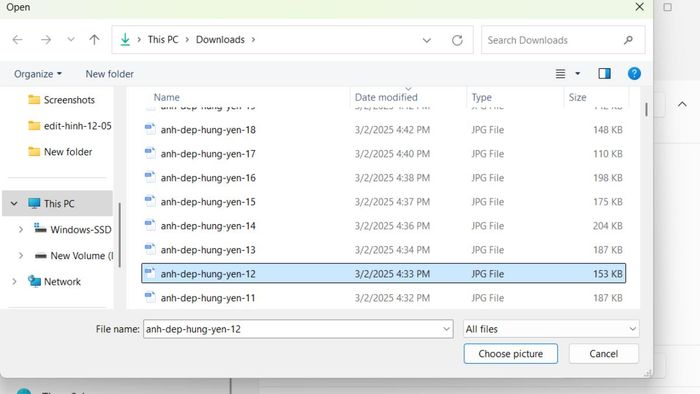Click JPG icon of anh-dep-hung-yen-14
The width and height of the screenshot is (700, 394).
150,225
